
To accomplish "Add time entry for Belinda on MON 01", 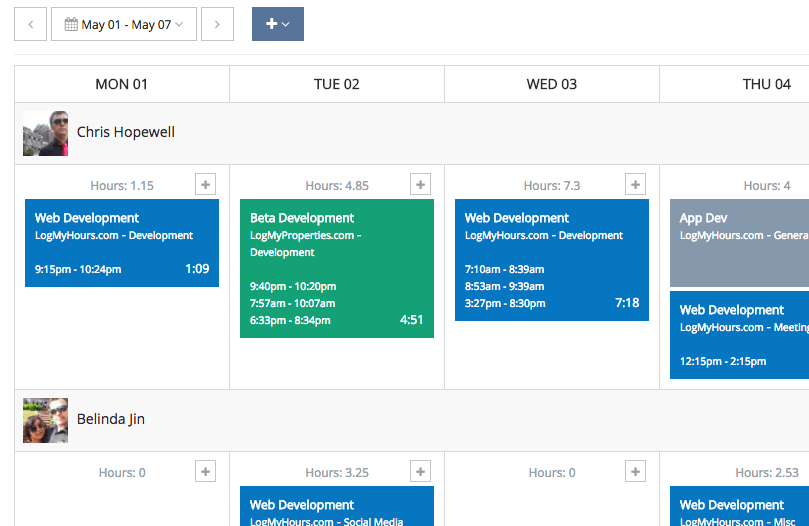I will click(205, 471).
